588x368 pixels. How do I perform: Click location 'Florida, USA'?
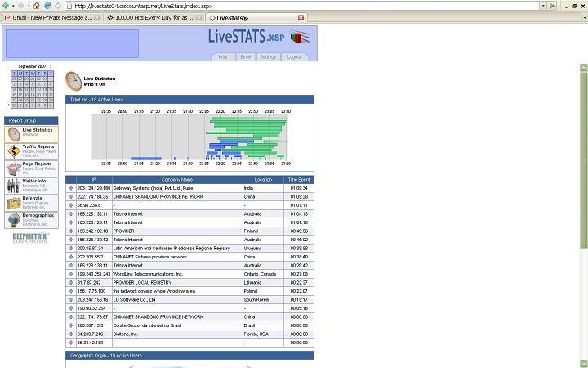[x=256, y=334]
